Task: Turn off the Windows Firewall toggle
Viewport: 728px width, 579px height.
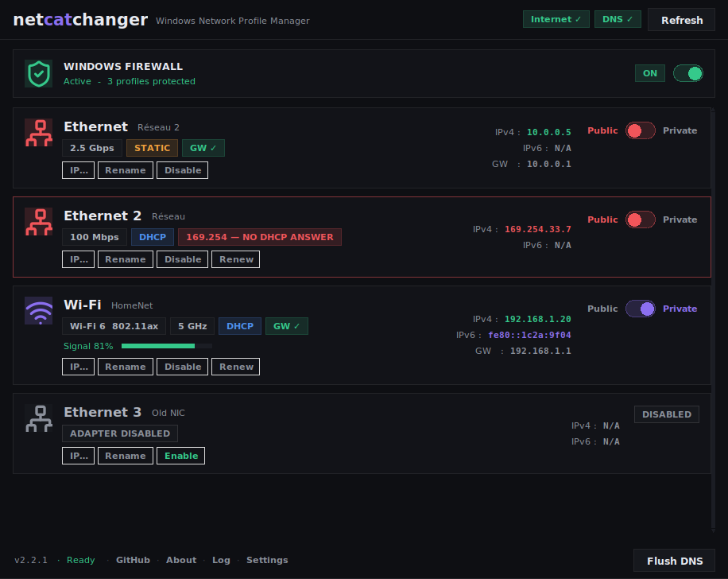Action: (688, 73)
